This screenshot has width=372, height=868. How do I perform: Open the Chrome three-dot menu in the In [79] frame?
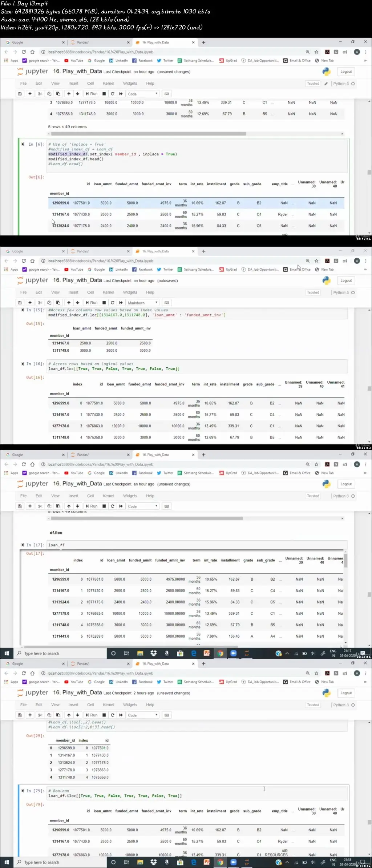(365, 673)
